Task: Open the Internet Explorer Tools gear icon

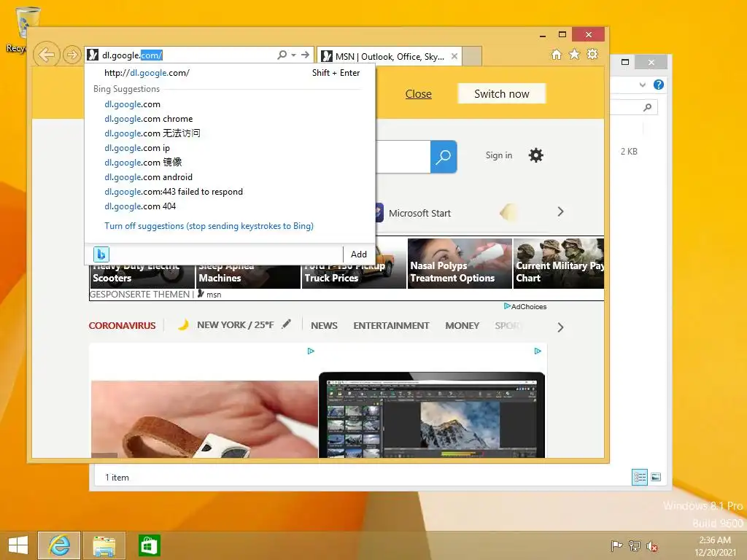Action: pos(592,54)
